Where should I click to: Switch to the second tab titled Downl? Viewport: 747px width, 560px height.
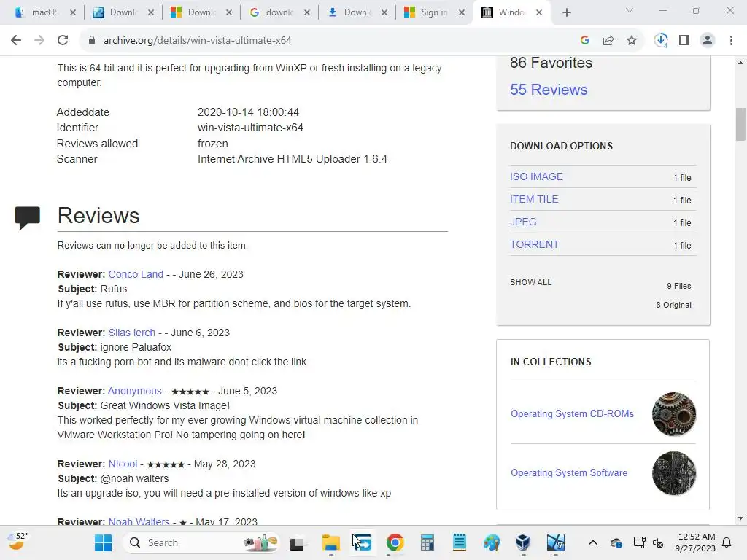coord(123,13)
